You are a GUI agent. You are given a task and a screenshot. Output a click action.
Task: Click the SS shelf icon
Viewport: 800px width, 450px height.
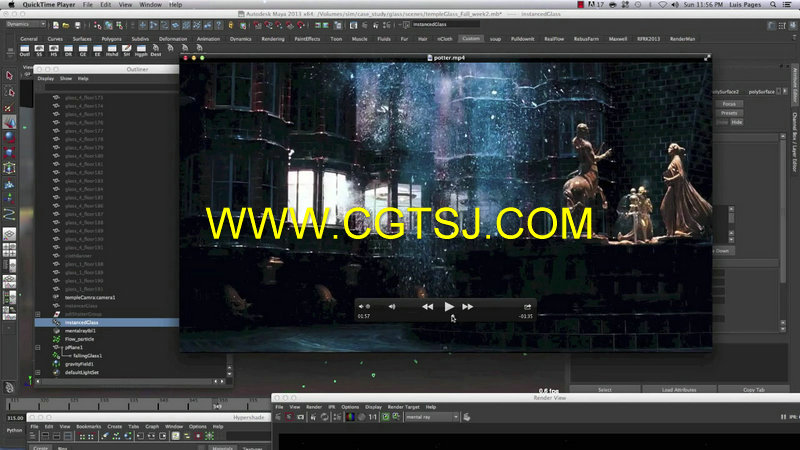39,50
